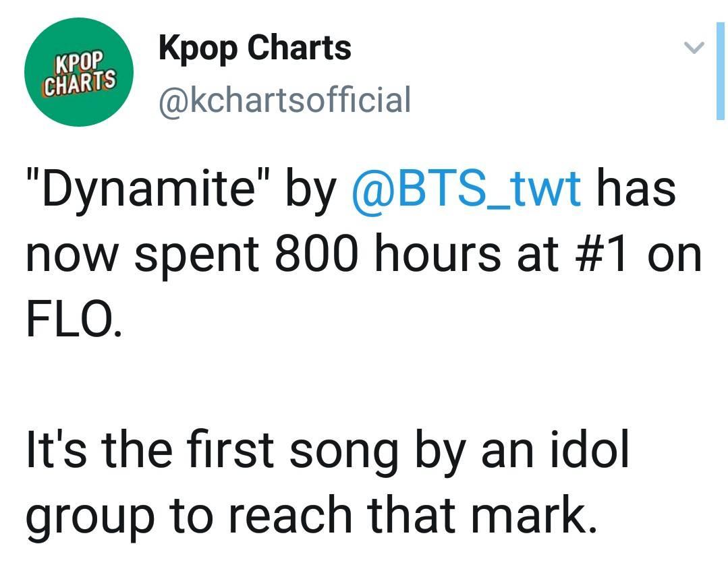Click the word "has" after @BTS_twt
728x573 pixels.
coord(635,189)
